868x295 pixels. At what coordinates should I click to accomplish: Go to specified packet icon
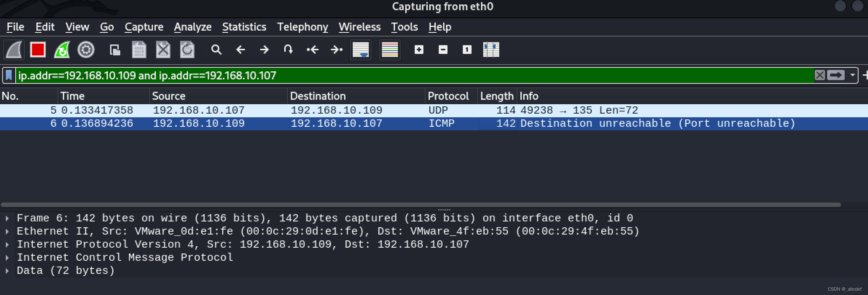point(288,50)
